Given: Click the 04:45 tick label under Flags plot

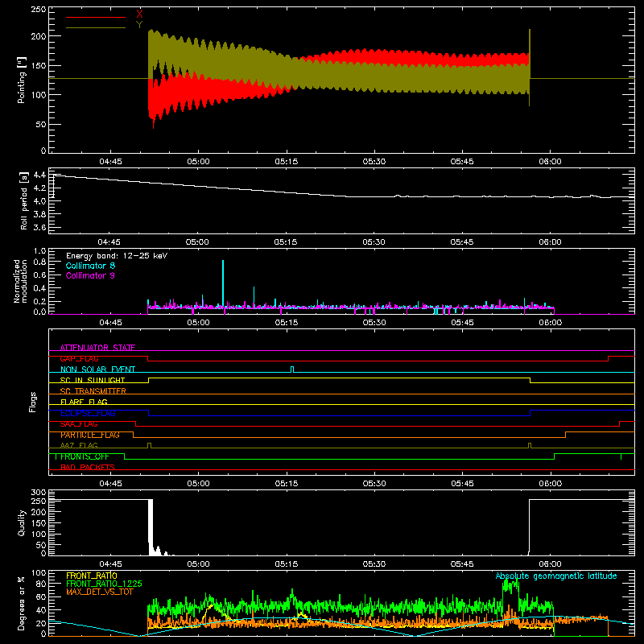Looking at the screenshot, I should (110, 484).
